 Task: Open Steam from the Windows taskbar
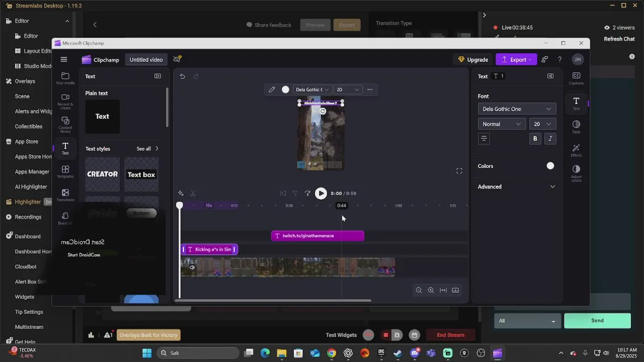[x=397, y=353]
